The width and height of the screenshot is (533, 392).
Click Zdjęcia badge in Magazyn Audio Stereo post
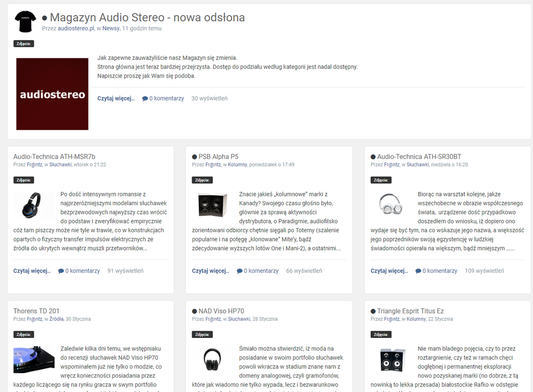[24, 44]
